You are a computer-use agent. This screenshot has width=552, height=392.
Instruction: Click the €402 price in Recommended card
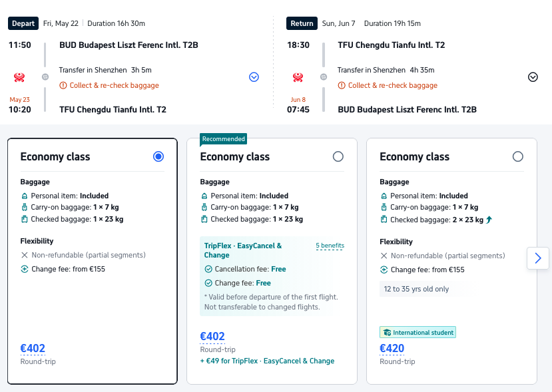(x=212, y=337)
